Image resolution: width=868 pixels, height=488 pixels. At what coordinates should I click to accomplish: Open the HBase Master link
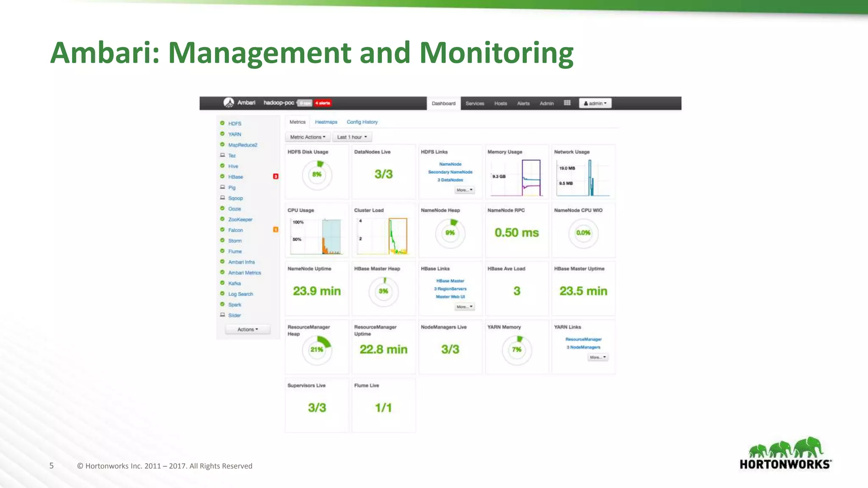450,281
